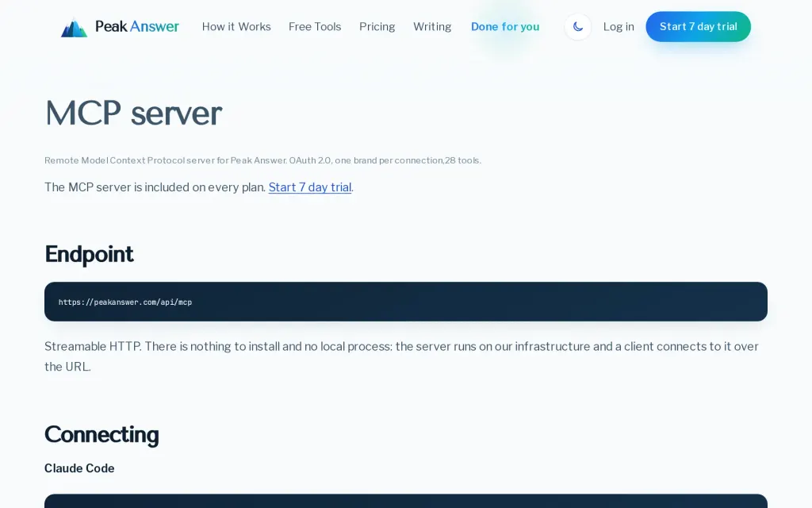Click the Streamable HTTP description paragraph
This screenshot has height=508, width=812.
pos(402,356)
